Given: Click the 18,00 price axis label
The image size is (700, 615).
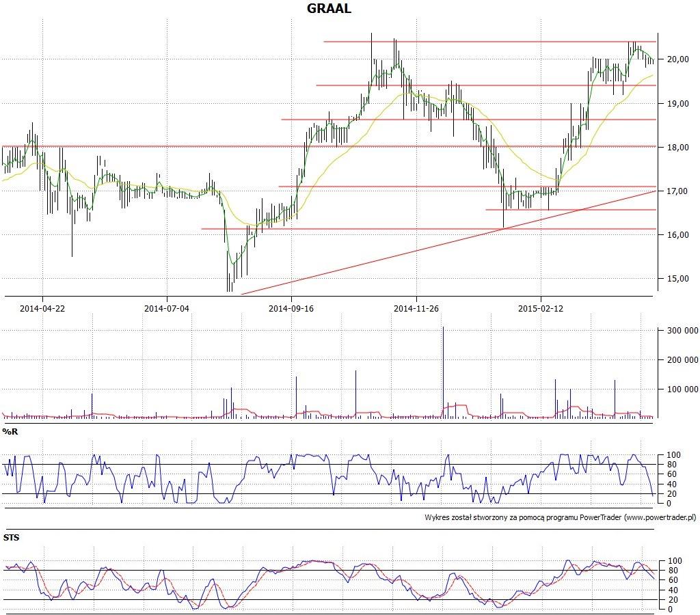Looking at the screenshot, I should coord(677,148).
